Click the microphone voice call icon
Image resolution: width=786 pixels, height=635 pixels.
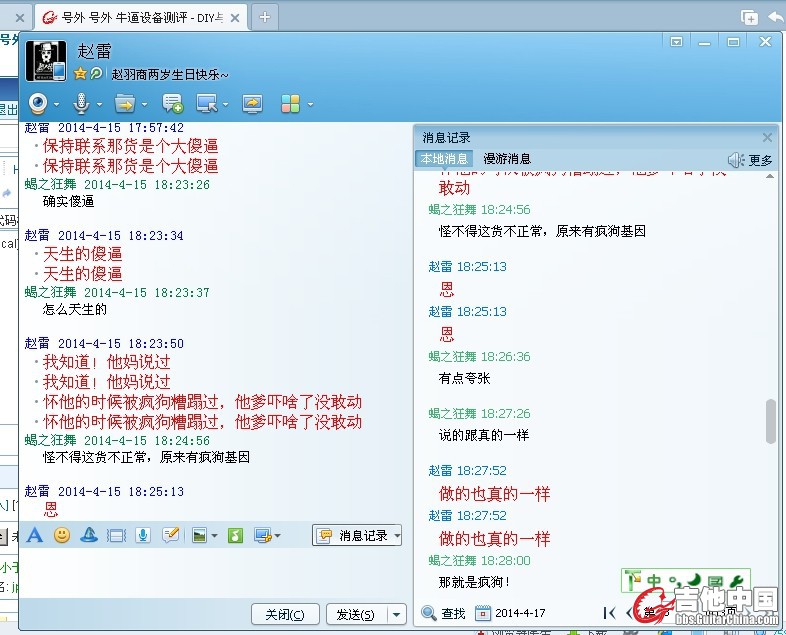pos(82,103)
